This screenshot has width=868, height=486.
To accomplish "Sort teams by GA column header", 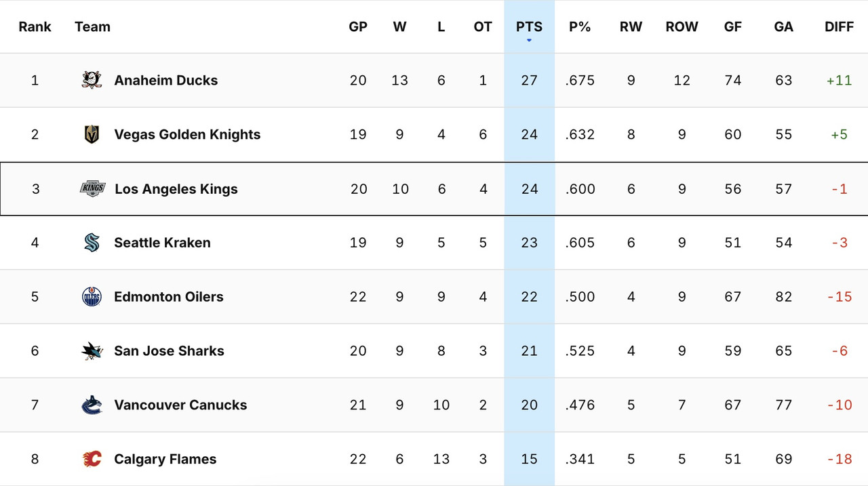I will 783,26.
